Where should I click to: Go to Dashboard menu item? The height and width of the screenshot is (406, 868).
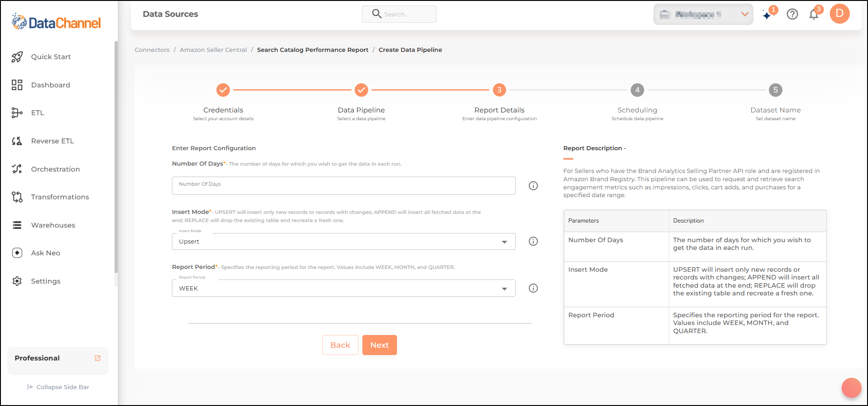pos(50,85)
